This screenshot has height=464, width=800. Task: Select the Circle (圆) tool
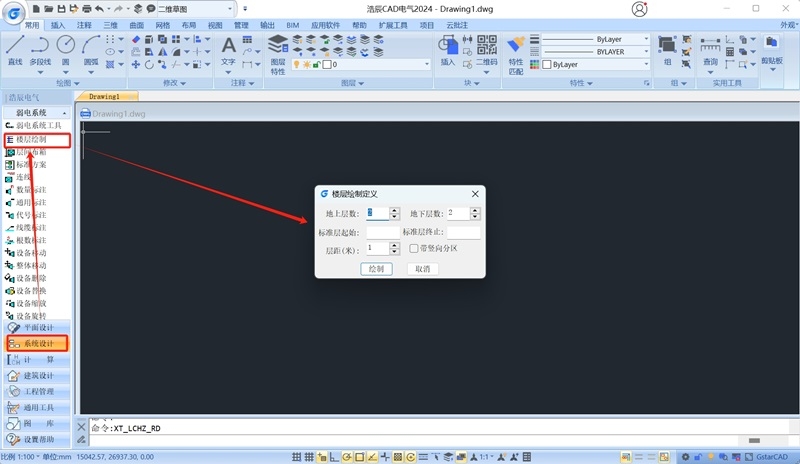click(65, 50)
